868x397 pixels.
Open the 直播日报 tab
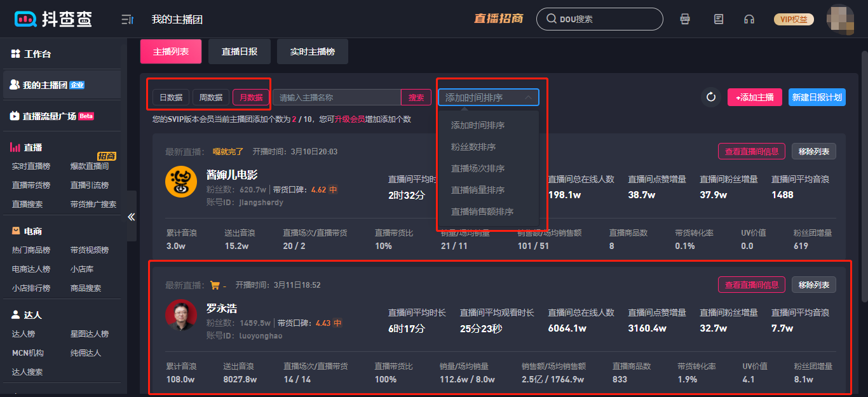point(240,51)
